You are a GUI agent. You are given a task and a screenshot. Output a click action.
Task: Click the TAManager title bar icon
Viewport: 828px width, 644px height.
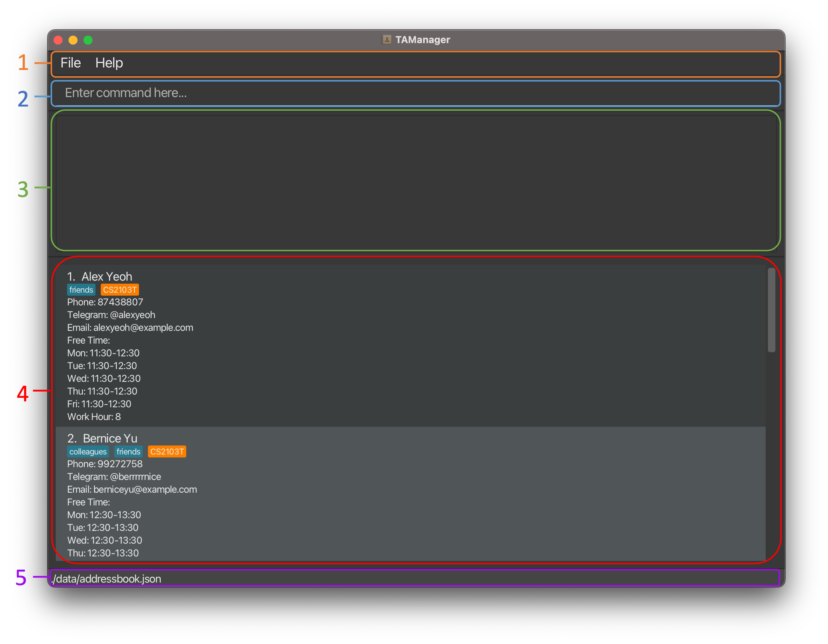click(387, 40)
